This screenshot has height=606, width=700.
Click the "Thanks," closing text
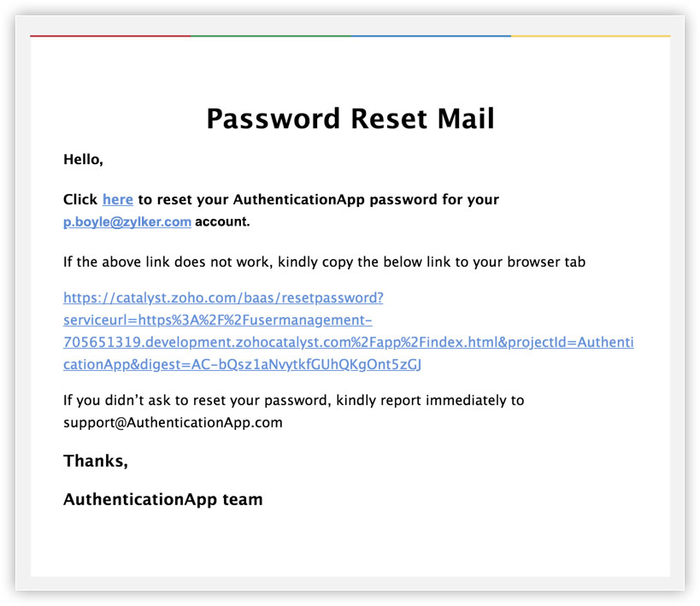click(x=96, y=462)
